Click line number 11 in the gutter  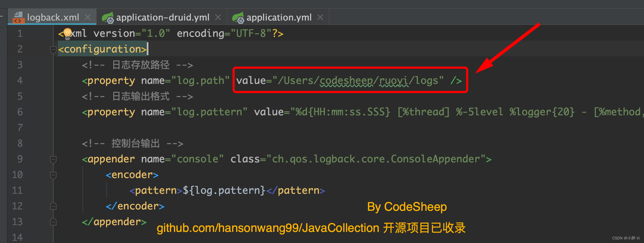point(17,191)
